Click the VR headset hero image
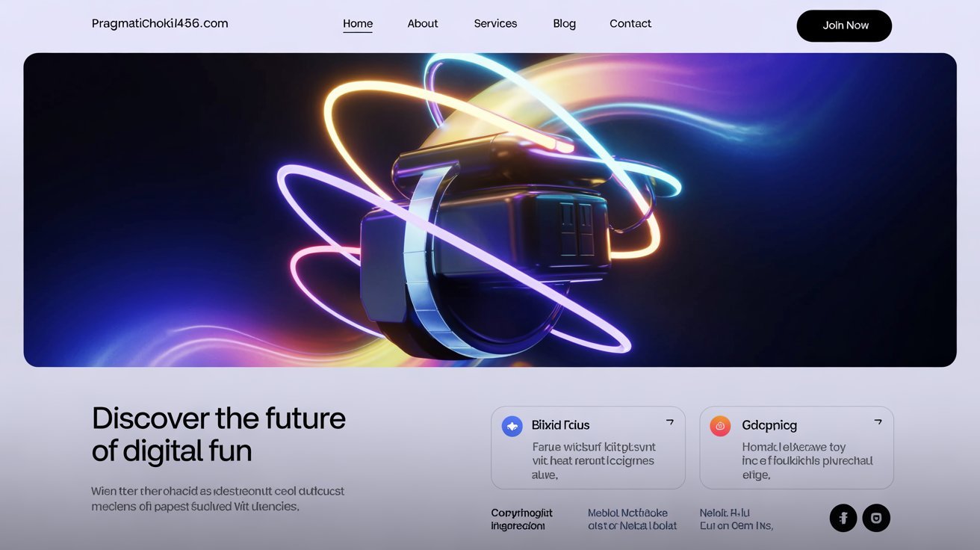 tap(490, 210)
